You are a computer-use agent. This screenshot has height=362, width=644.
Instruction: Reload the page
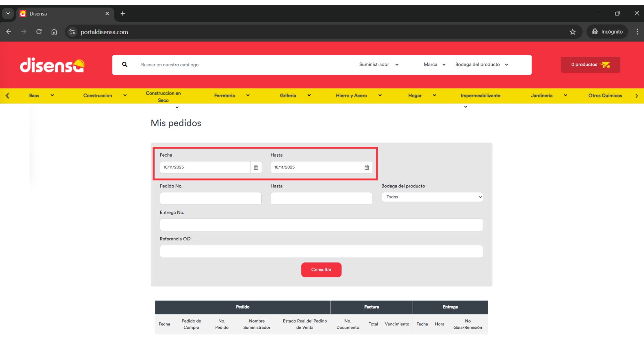pyautogui.click(x=39, y=32)
